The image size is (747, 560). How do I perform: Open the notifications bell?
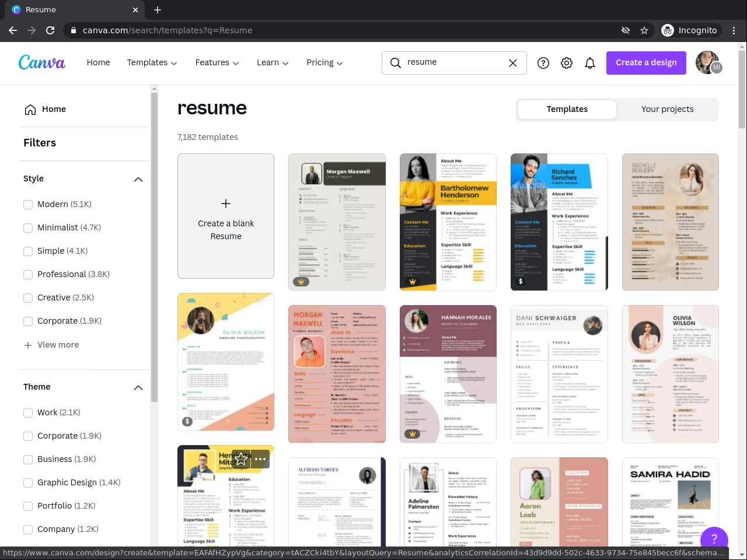pyautogui.click(x=590, y=63)
